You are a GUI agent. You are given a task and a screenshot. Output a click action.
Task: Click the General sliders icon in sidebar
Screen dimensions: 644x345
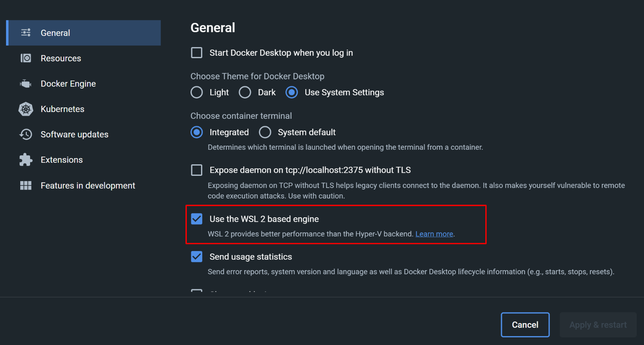coord(26,33)
